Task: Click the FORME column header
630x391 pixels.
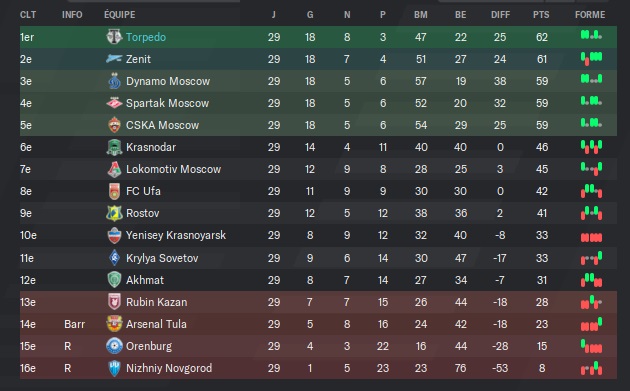Action: [590, 15]
